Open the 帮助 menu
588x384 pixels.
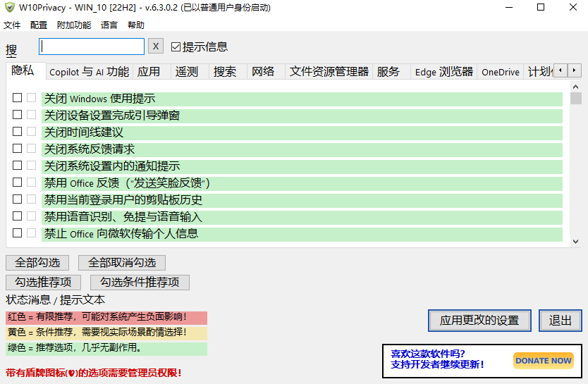[x=136, y=25]
